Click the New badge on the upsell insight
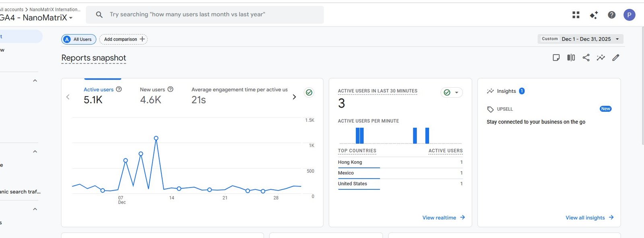Viewport: 644px width, 238px height. 605,109
